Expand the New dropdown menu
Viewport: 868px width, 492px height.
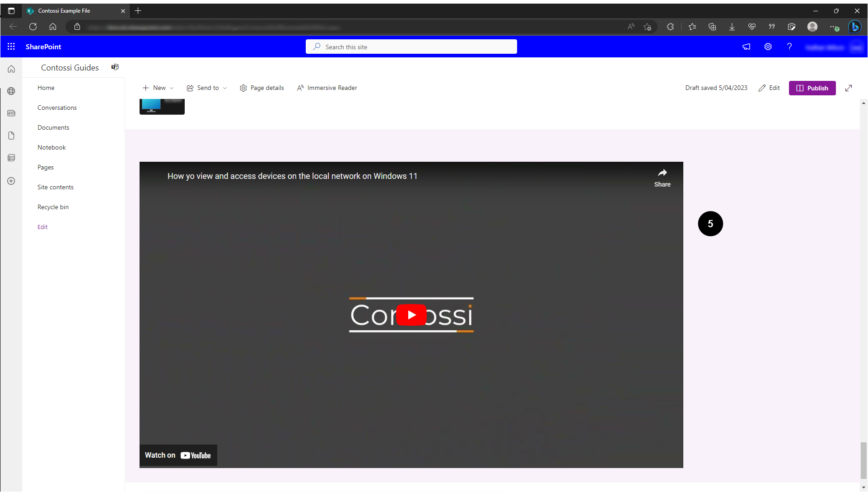tap(158, 88)
